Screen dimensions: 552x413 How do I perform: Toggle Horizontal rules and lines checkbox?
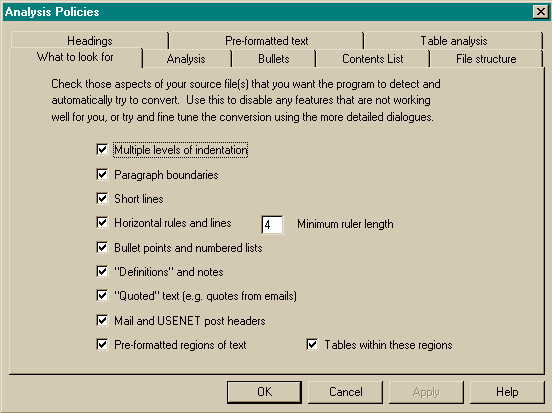pos(102,223)
